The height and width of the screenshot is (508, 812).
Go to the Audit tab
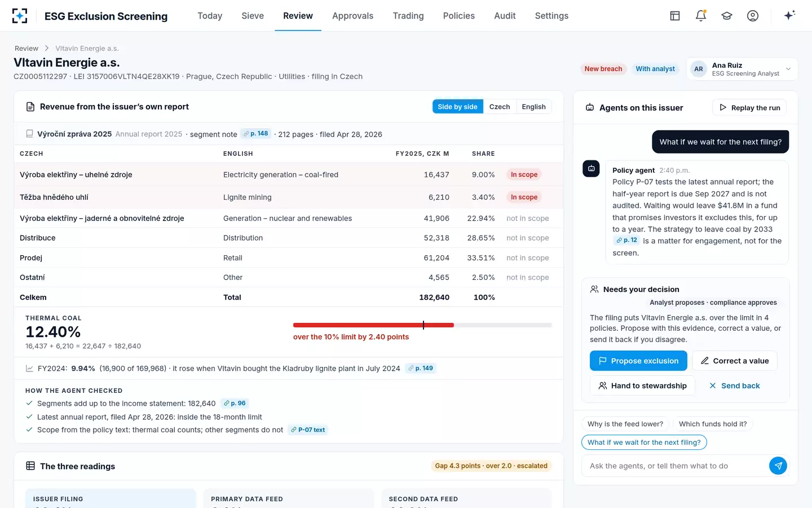[505, 16]
